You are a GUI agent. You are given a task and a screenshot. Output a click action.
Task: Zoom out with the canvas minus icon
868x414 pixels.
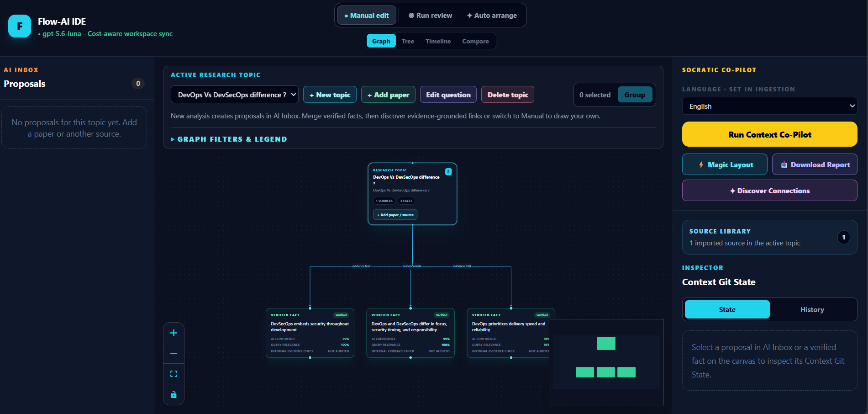(174, 353)
